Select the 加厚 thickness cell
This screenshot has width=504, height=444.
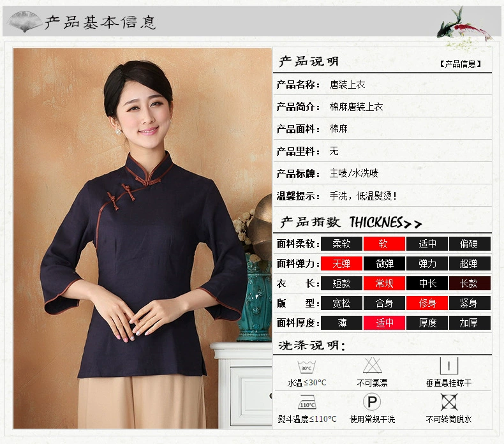[470, 323]
